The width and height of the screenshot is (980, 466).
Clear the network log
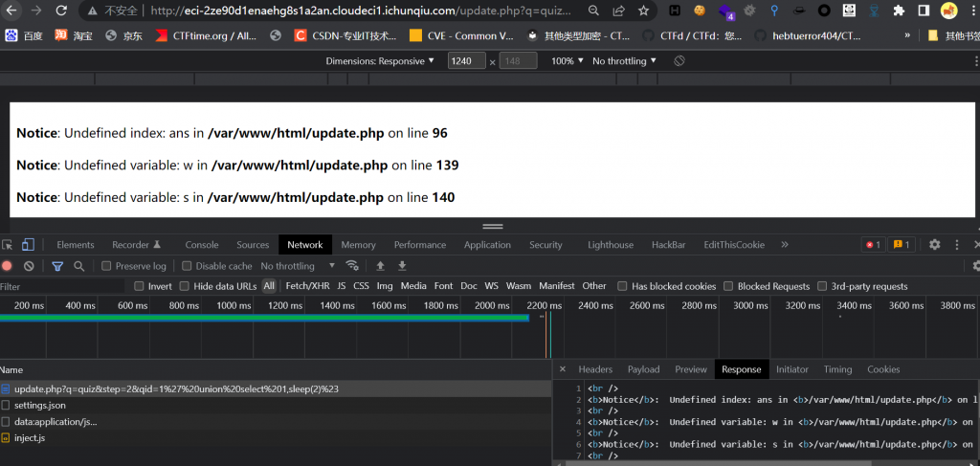coord(30,266)
